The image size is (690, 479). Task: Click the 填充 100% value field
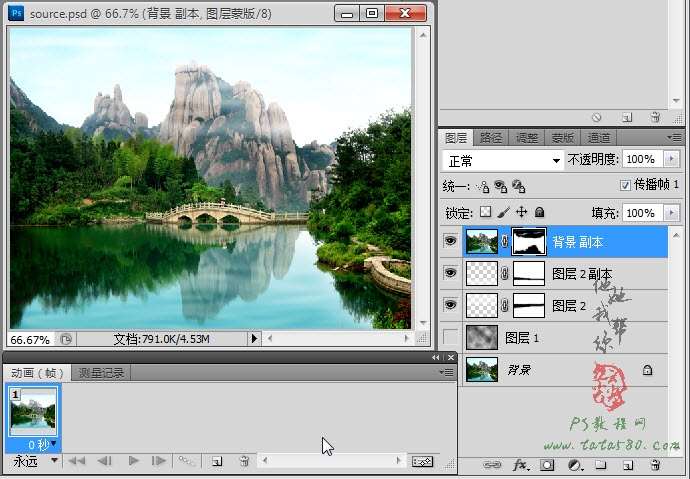pos(644,213)
